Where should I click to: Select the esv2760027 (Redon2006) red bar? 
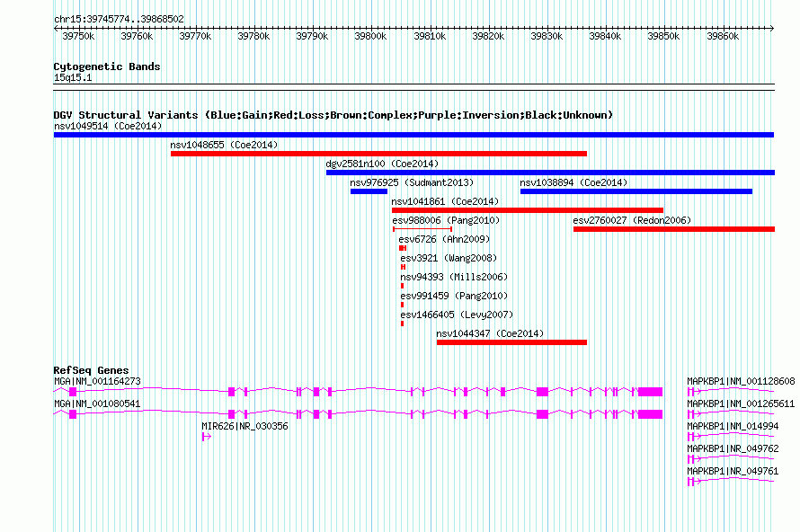coord(674,229)
